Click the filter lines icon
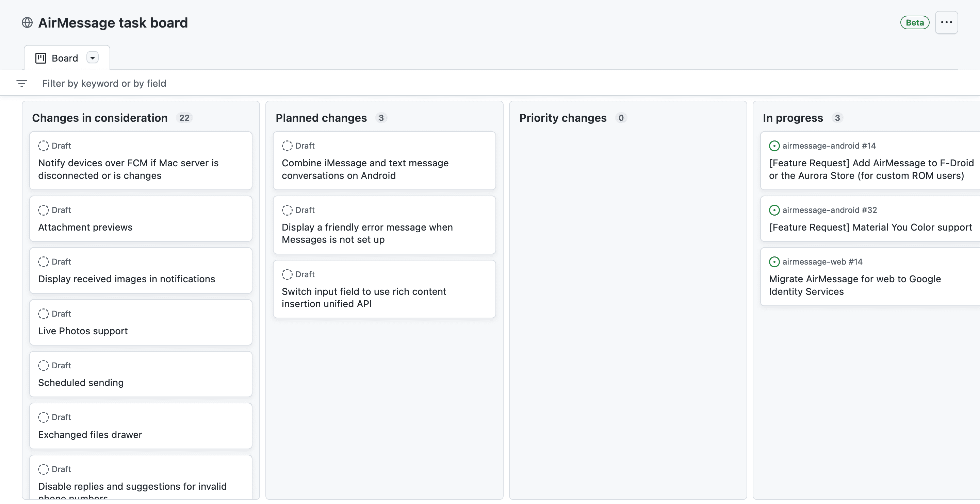The image size is (980, 504). [22, 83]
